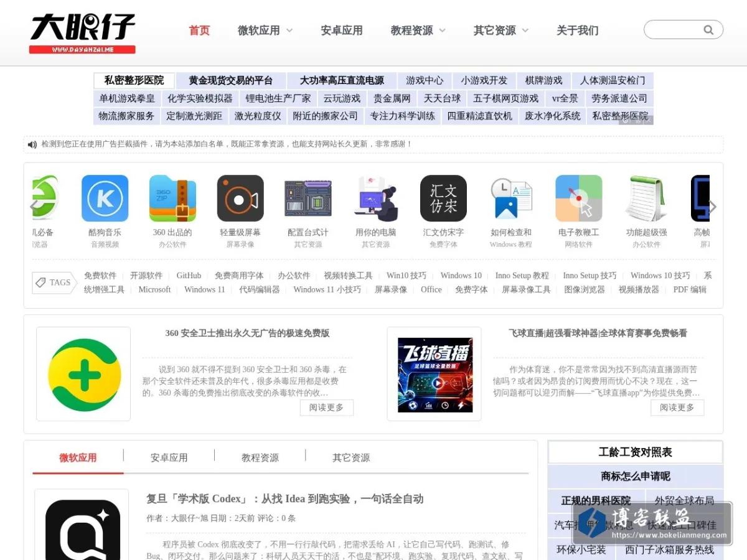Switch to the 教程资源 content tab

(260, 458)
